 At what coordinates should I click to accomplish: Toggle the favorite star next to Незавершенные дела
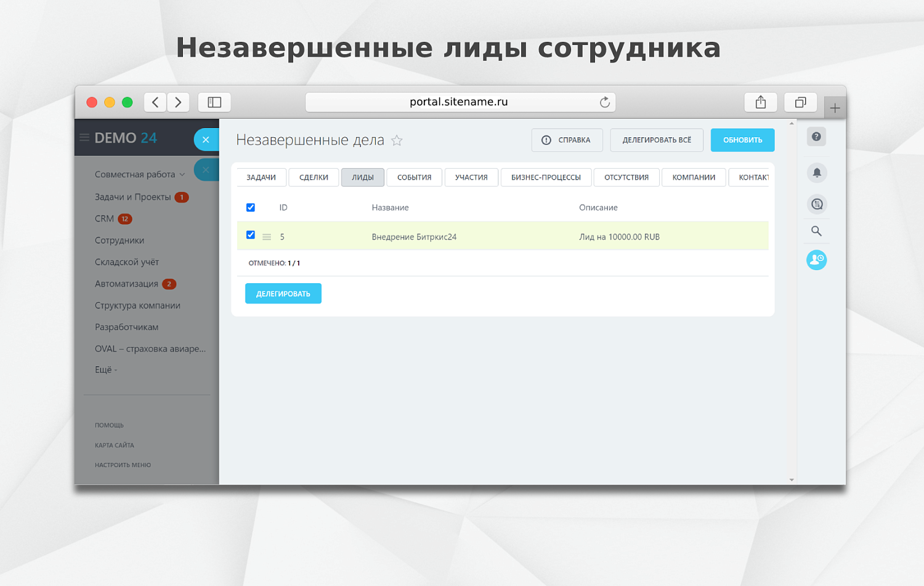point(397,140)
